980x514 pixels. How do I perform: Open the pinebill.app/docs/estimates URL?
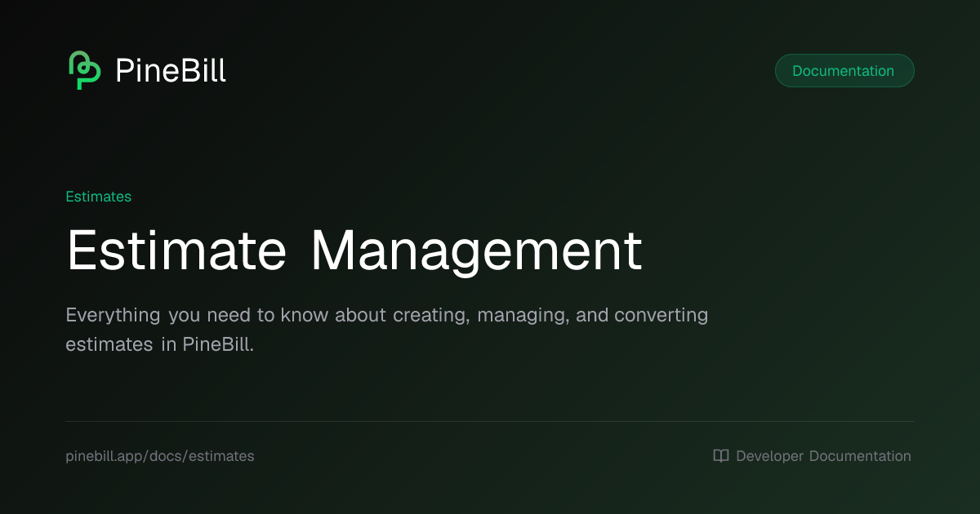[160, 456]
